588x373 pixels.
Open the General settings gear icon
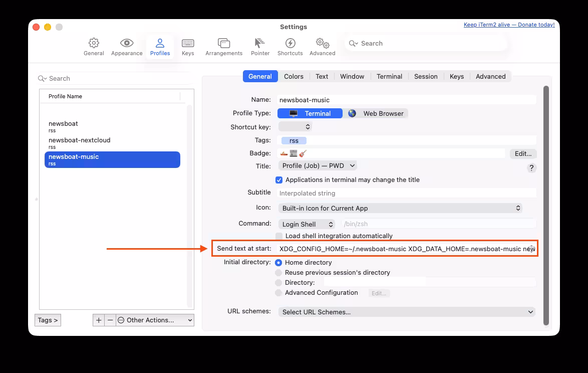pos(94,44)
